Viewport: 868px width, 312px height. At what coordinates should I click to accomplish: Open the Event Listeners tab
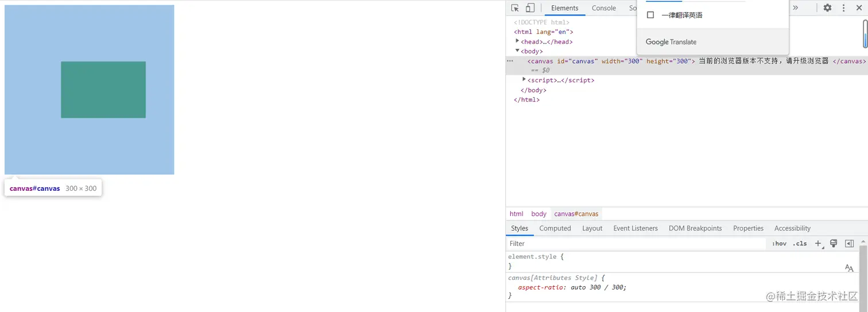[x=635, y=228]
